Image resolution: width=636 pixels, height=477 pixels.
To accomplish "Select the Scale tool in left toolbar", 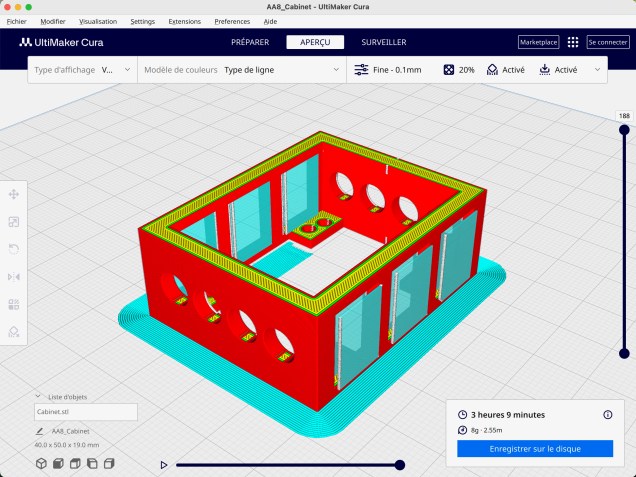I will (14, 222).
